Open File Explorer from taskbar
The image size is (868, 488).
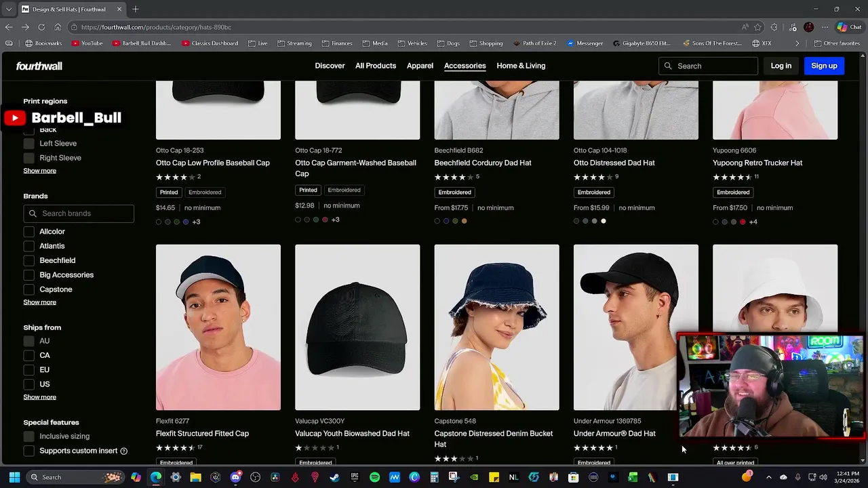click(x=195, y=477)
